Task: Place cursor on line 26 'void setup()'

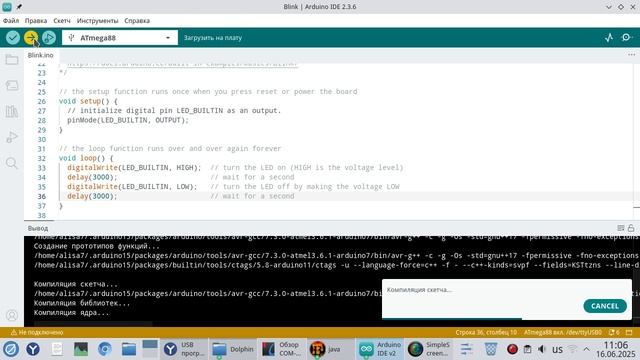Action: pyautogui.click(x=88, y=101)
